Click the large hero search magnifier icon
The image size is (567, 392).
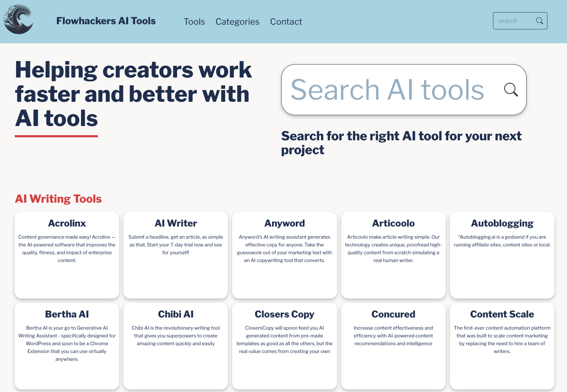pos(511,90)
